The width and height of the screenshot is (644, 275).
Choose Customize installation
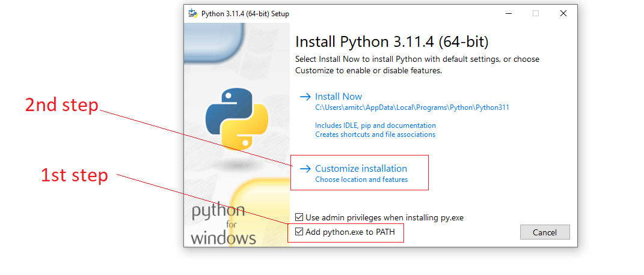pyautogui.click(x=361, y=169)
